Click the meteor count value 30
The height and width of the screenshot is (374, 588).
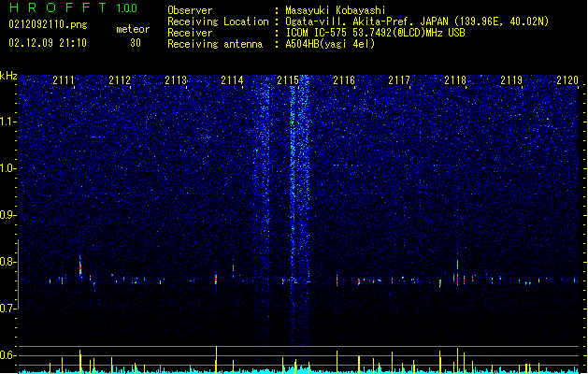click(x=136, y=43)
